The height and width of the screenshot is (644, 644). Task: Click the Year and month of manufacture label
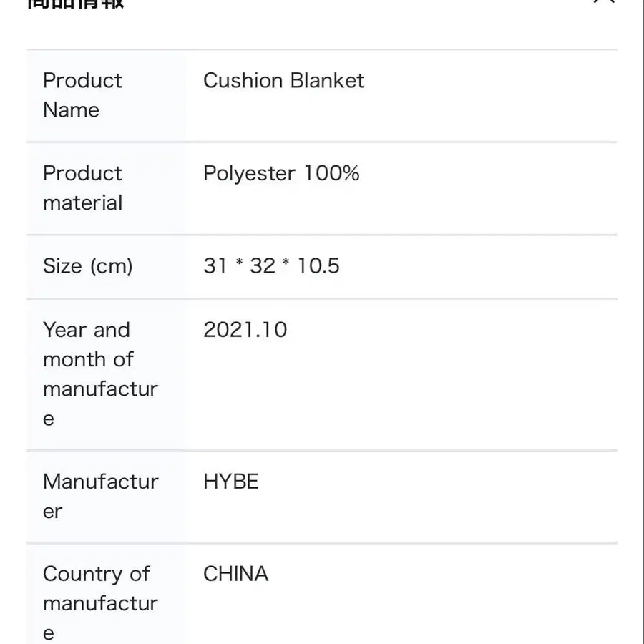(99, 374)
